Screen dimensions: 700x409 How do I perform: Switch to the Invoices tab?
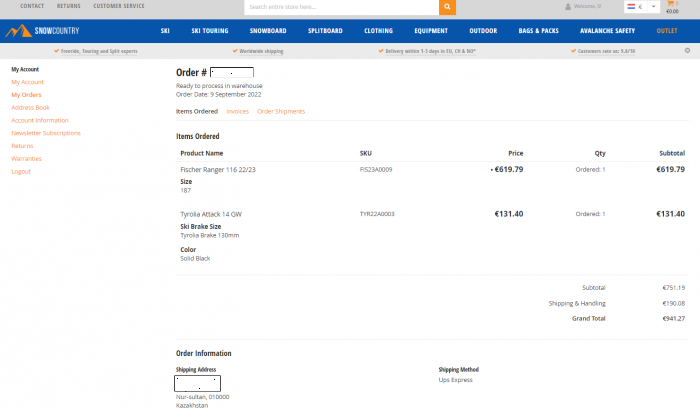coord(238,112)
